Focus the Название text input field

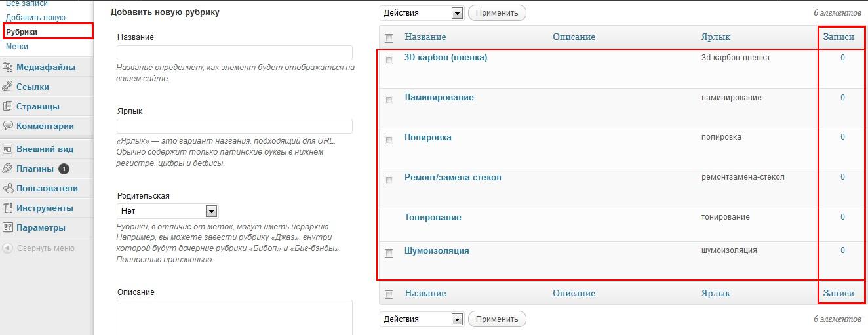(234, 53)
